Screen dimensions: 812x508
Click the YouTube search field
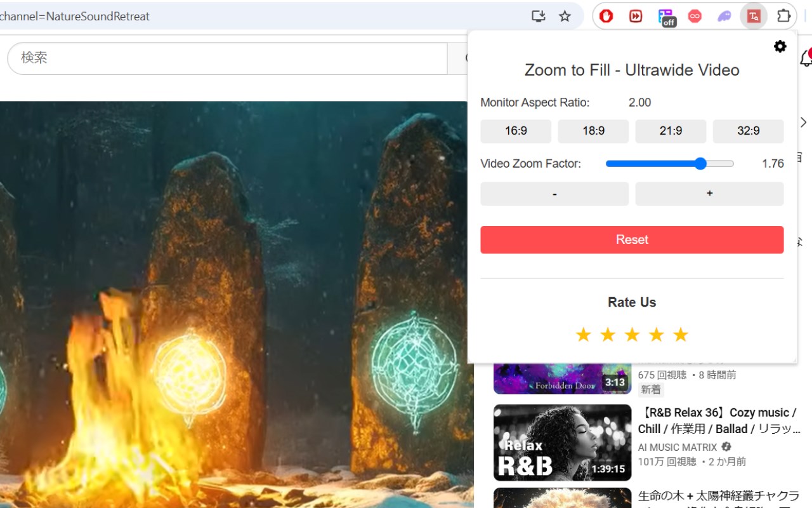(x=227, y=58)
